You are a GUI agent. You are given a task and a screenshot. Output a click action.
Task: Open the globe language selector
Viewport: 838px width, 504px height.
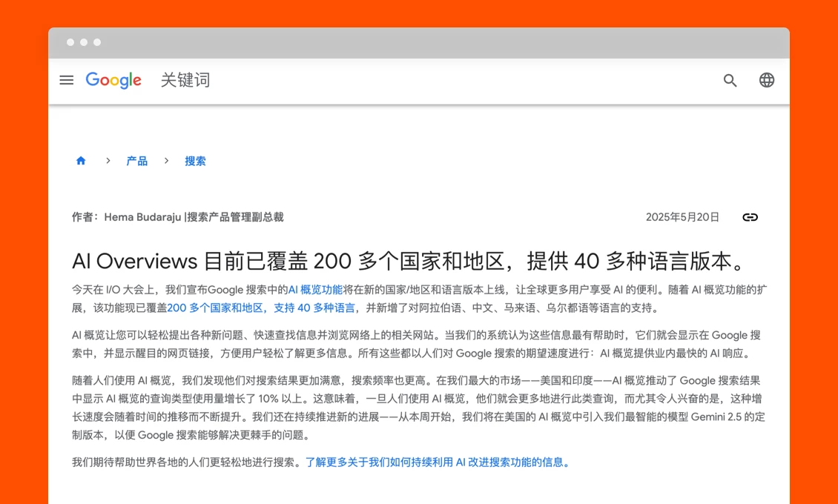pyautogui.click(x=767, y=80)
